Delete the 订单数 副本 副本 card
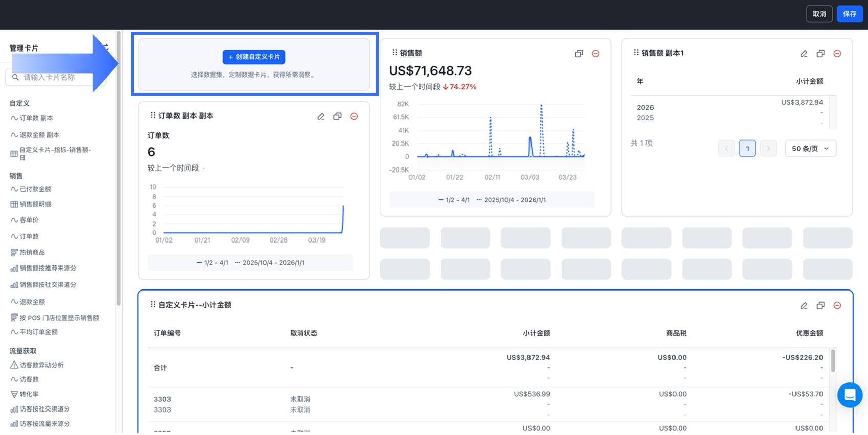 point(354,117)
